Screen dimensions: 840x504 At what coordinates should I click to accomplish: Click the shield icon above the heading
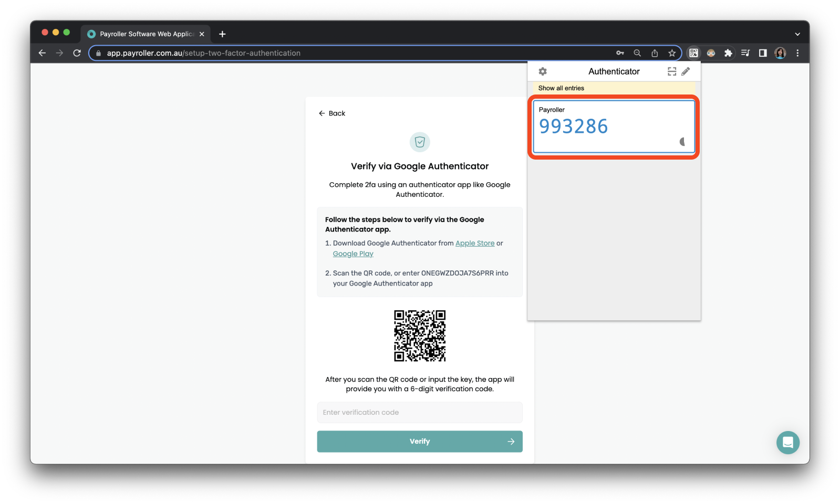pyautogui.click(x=420, y=142)
